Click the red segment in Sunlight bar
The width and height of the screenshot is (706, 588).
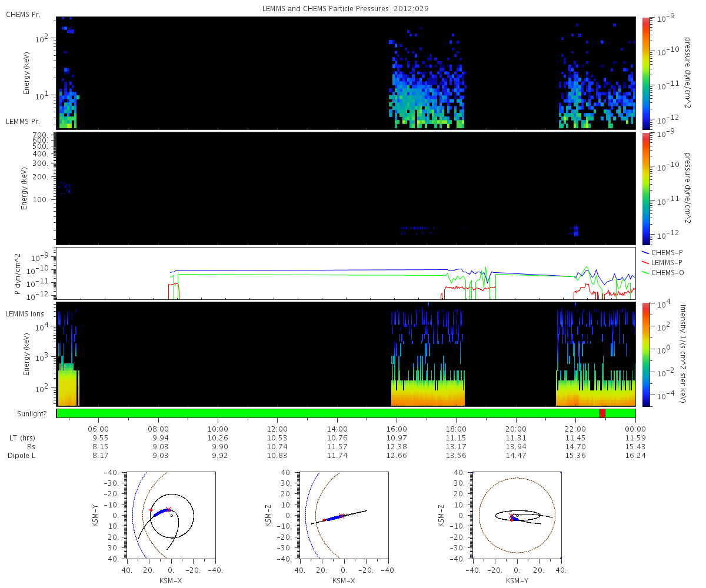coord(602,413)
